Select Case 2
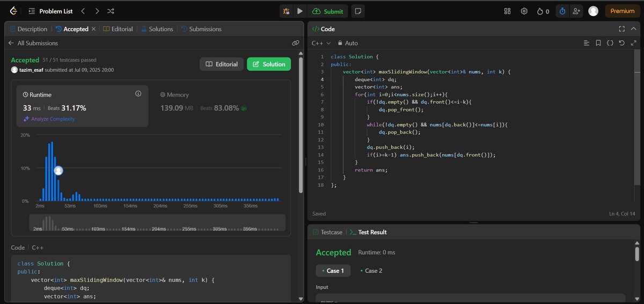Viewport: 644px width, 304px height. [x=371, y=271]
